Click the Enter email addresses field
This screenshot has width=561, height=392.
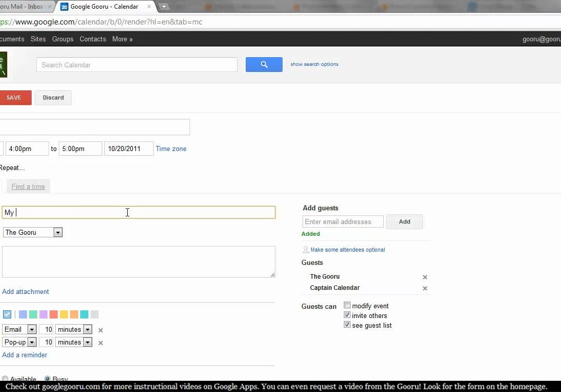343,222
